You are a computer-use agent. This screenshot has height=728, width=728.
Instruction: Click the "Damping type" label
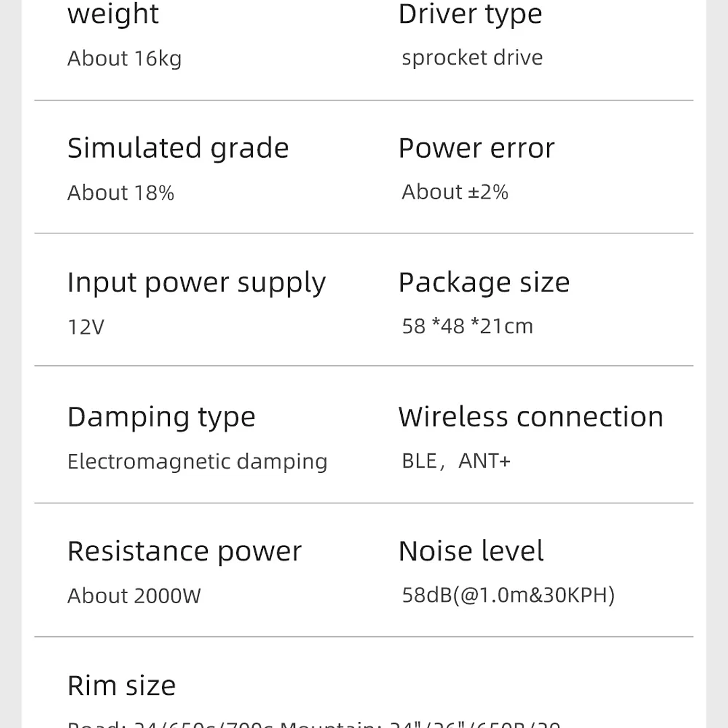(x=161, y=417)
